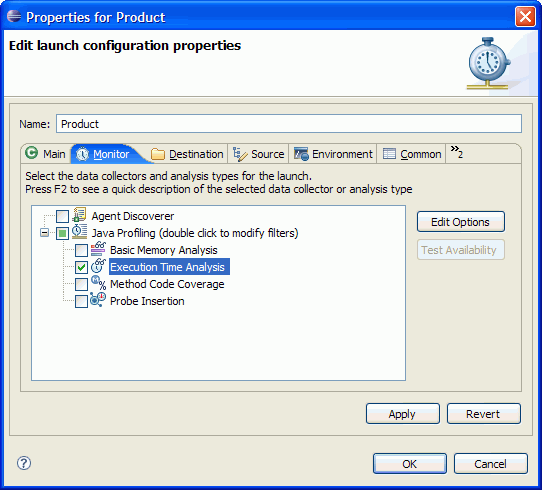This screenshot has width=542, height=490.
Task: Click the Java Profiling stopwatch icon
Action: (80, 232)
